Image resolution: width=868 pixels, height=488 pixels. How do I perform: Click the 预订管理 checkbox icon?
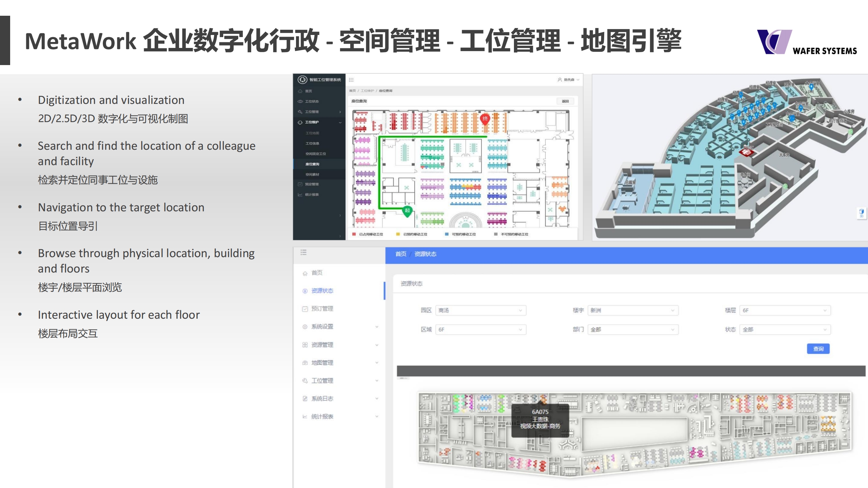(x=305, y=309)
